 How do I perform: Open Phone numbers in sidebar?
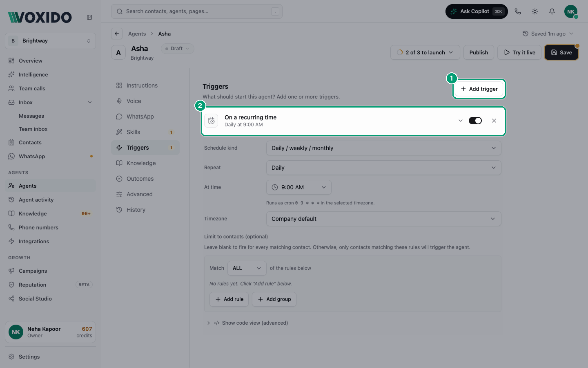(51, 227)
